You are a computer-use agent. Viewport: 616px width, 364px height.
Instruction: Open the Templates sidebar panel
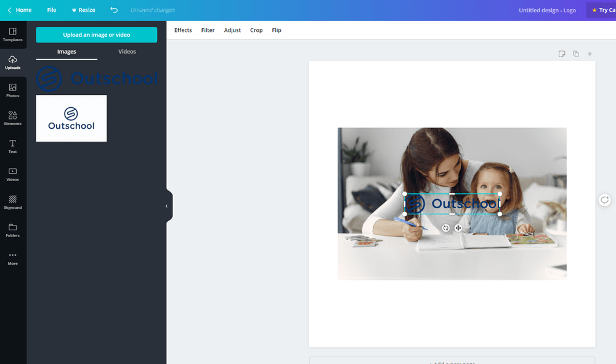[x=12, y=34]
